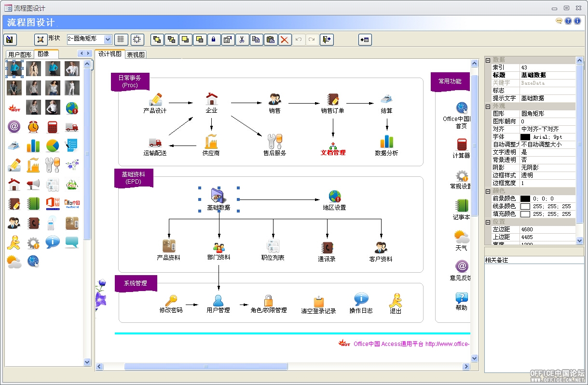
Task: Toggle the lock padlock toolbar button
Action: (x=214, y=40)
